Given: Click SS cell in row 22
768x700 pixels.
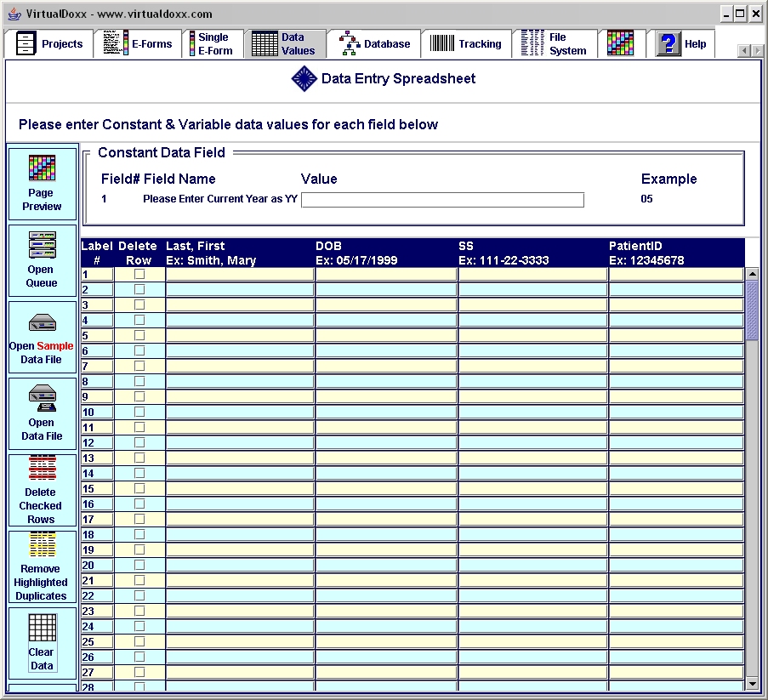Looking at the screenshot, I should pyautogui.click(x=533, y=595).
